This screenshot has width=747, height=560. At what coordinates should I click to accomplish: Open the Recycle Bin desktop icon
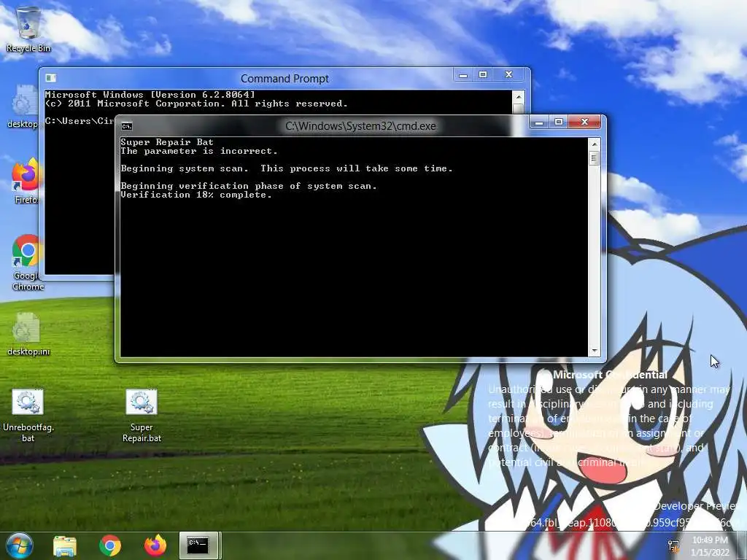tap(28, 29)
